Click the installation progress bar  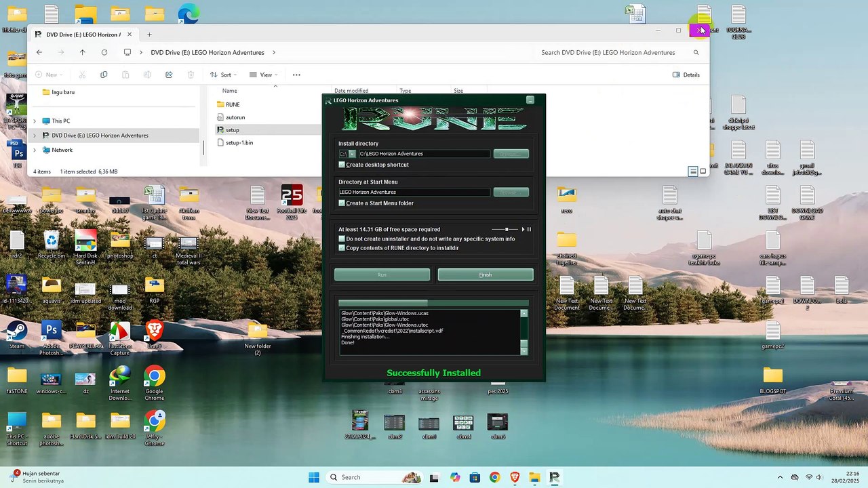click(433, 303)
